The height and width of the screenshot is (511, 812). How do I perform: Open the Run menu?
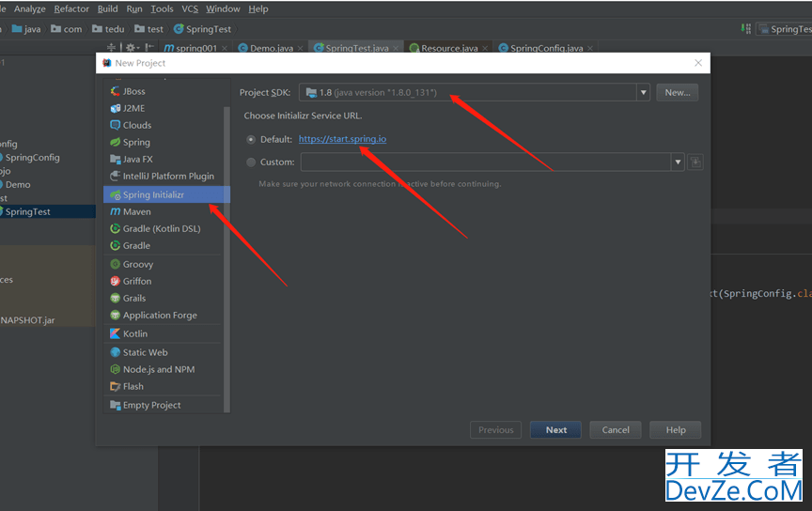pos(134,8)
